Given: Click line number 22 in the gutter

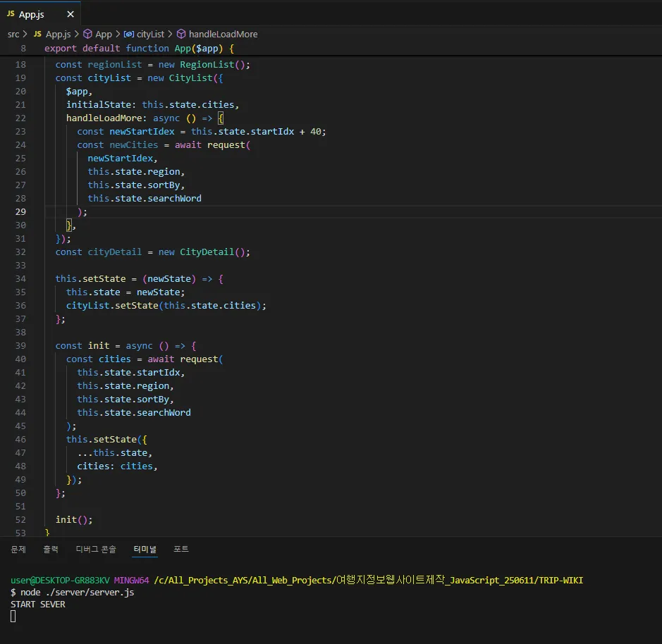Looking at the screenshot, I should click(x=20, y=118).
